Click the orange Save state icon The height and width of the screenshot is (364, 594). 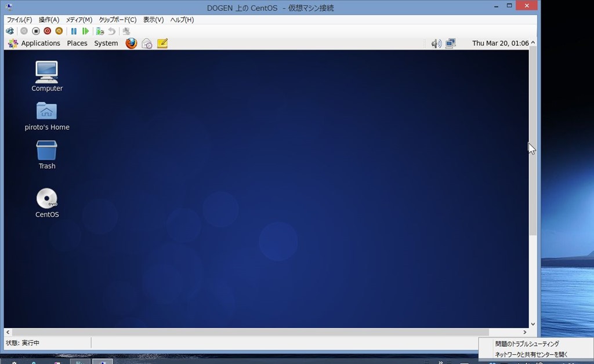59,31
